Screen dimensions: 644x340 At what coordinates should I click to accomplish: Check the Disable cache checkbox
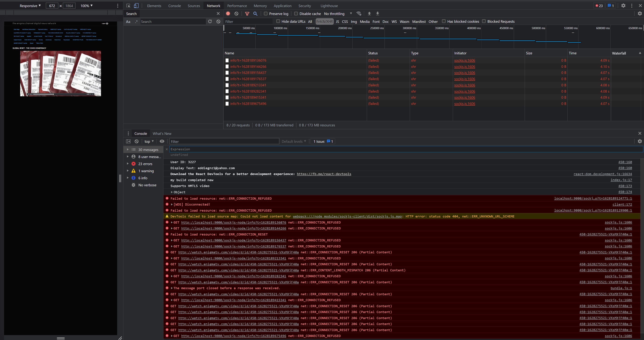click(296, 13)
